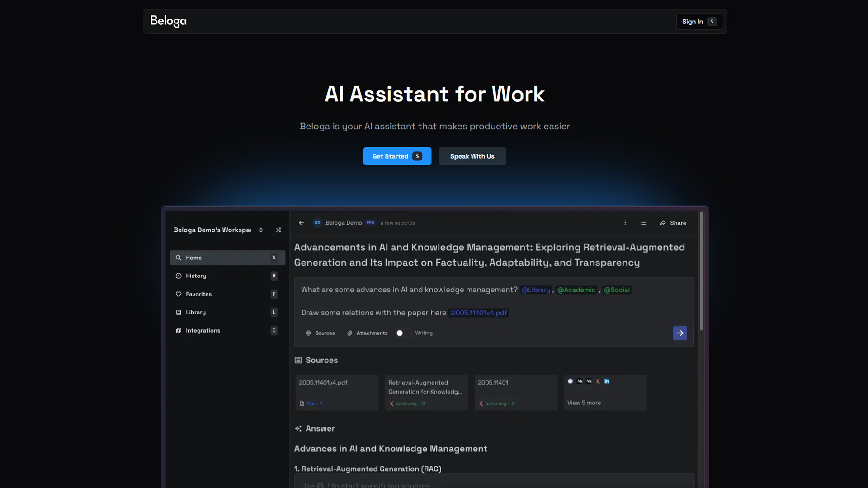Screen dimensions: 868x488
Task: Click the heart icon next to Favorites
Action: [179, 294]
